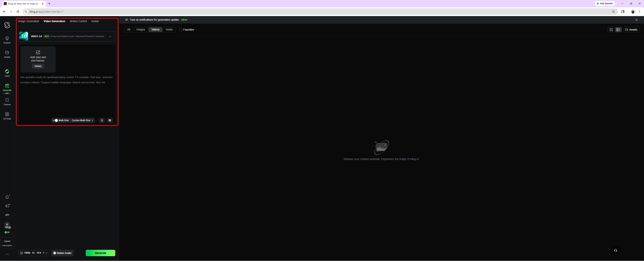
Task: Allow notifications for generation updates
Action: pos(184,20)
